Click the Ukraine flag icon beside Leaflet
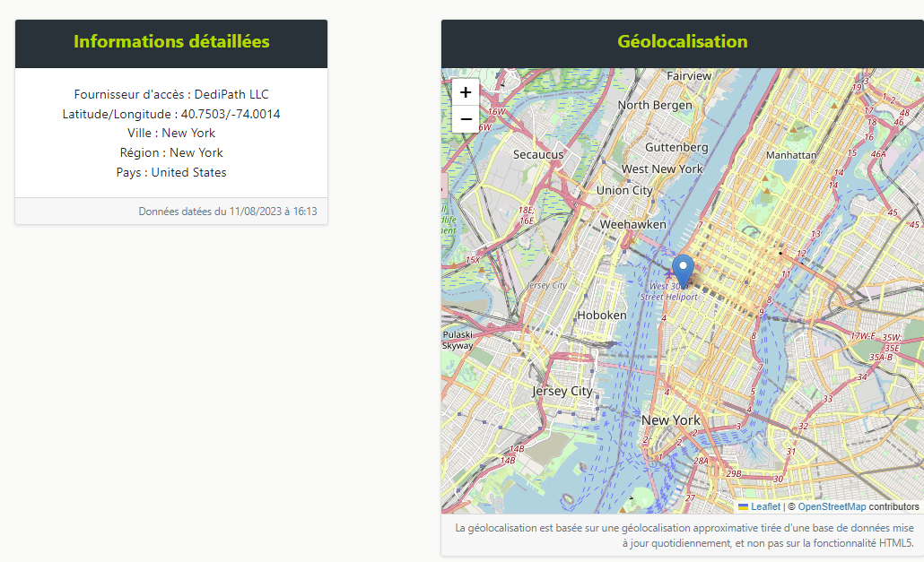Screen dimensions: 924x562 [x=743, y=506]
